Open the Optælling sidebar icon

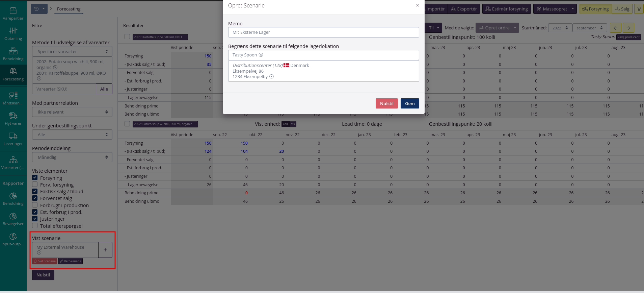(x=13, y=34)
